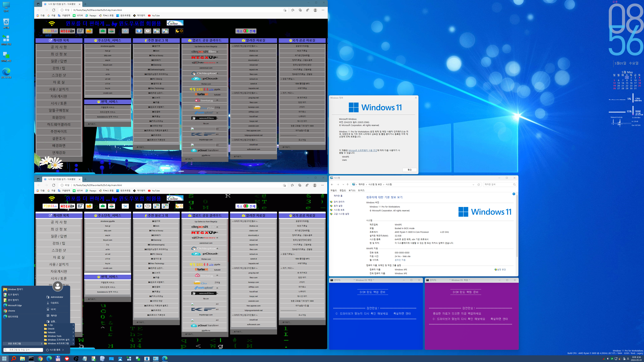The height and width of the screenshot is (362, 644).
Task: Open 스크린 샷 board in top browser page
Action: [59, 75]
